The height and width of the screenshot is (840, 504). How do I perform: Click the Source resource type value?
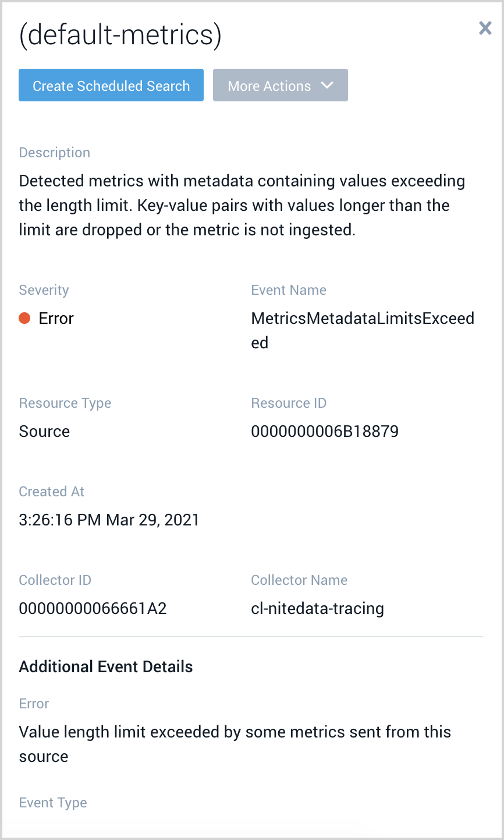coord(44,431)
